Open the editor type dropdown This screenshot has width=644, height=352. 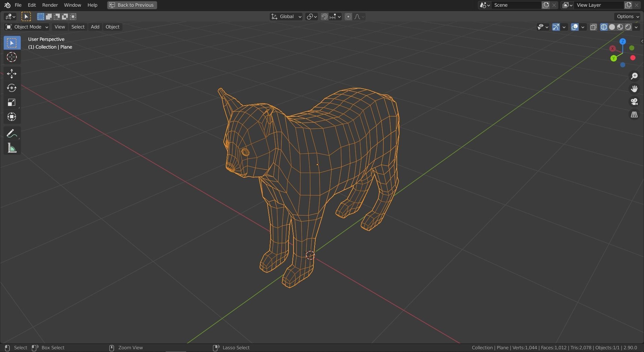pyautogui.click(x=10, y=16)
